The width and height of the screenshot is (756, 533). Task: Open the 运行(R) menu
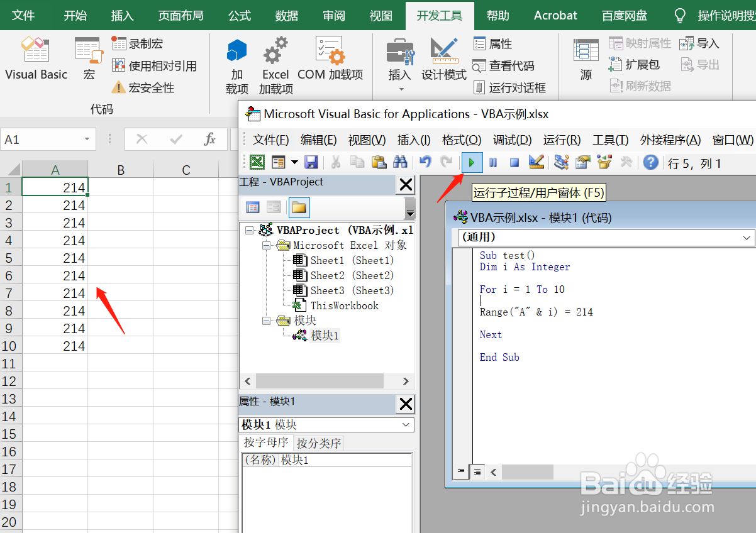pyautogui.click(x=562, y=140)
